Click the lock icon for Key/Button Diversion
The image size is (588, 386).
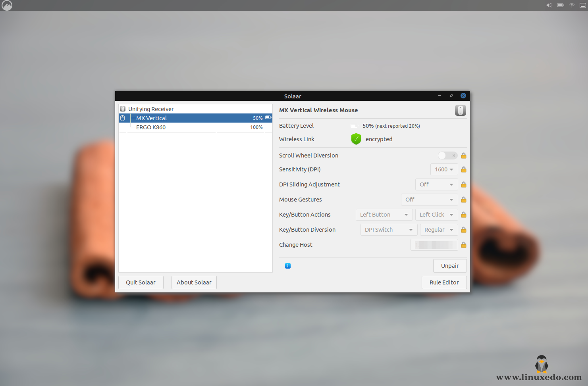click(x=463, y=230)
